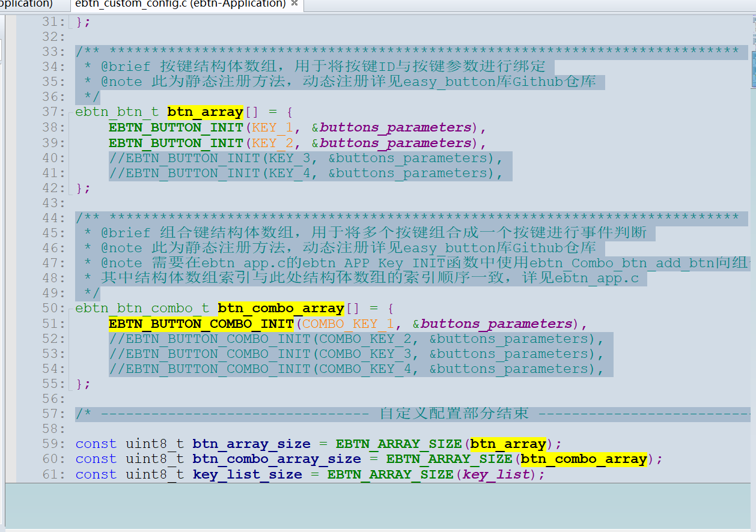Click uint8_t type on line 60
Image resolution: width=756 pixels, height=532 pixels.
pos(155,459)
